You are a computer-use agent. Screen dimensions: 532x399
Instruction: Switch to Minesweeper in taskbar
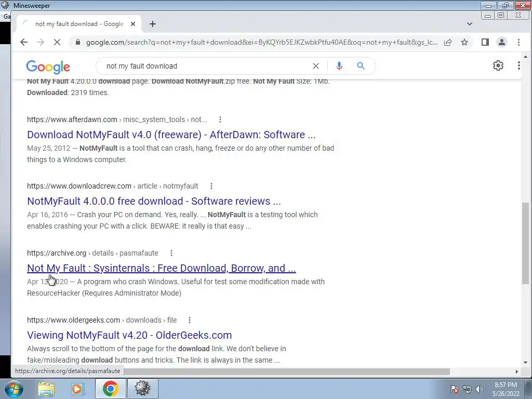(142, 389)
